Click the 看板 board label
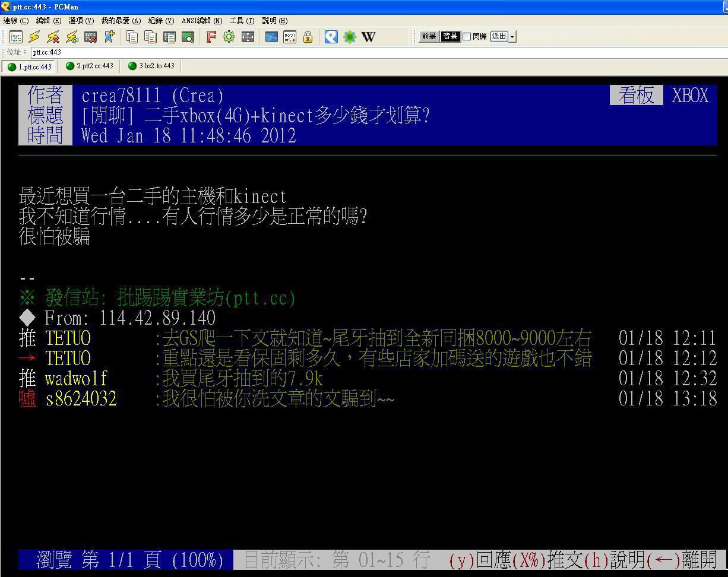The height and width of the screenshot is (577, 728). tap(636, 95)
